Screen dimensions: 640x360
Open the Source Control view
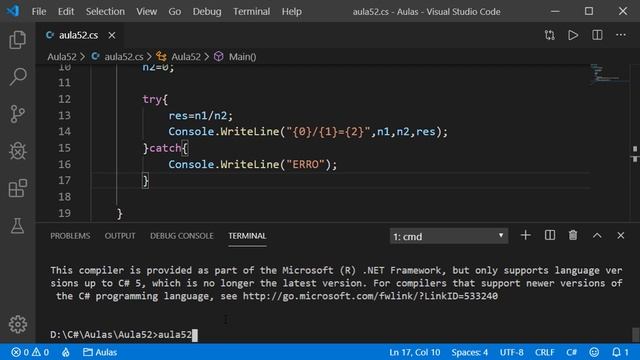[x=18, y=114]
